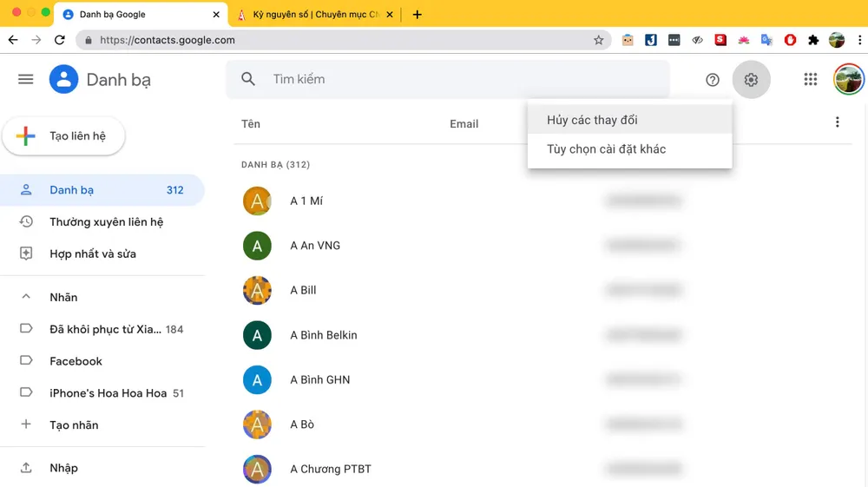Screen dimensions: 868x487
Task: Click the Email column header
Action: pos(464,124)
